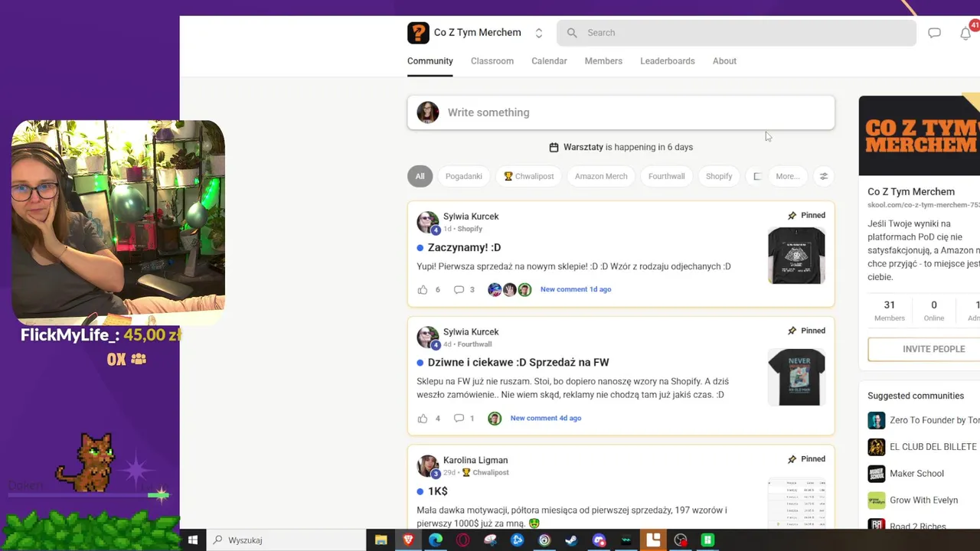Expand the More... categories menu
980x551 pixels.
coord(787,176)
